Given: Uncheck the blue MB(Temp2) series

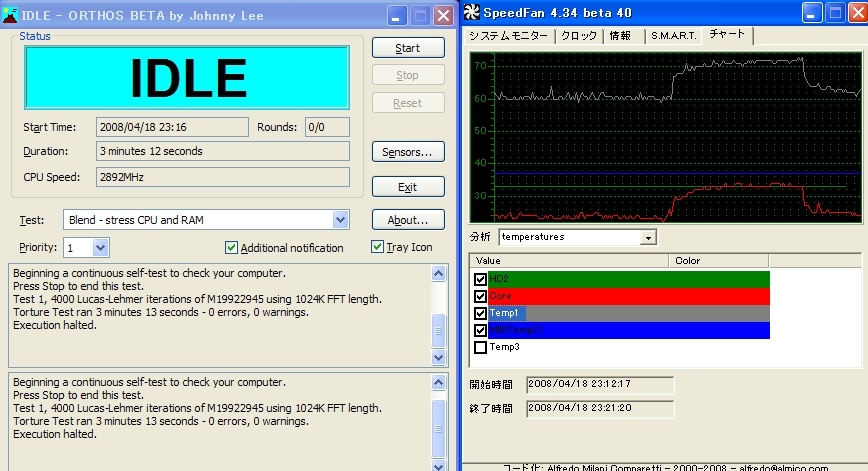Looking at the screenshot, I should click(x=480, y=330).
